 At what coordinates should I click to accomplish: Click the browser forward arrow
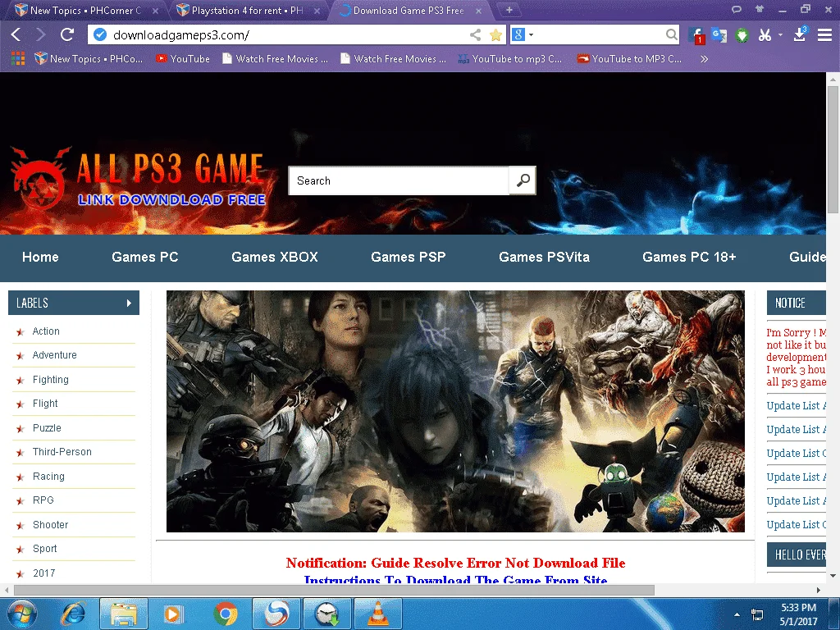pos(41,34)
